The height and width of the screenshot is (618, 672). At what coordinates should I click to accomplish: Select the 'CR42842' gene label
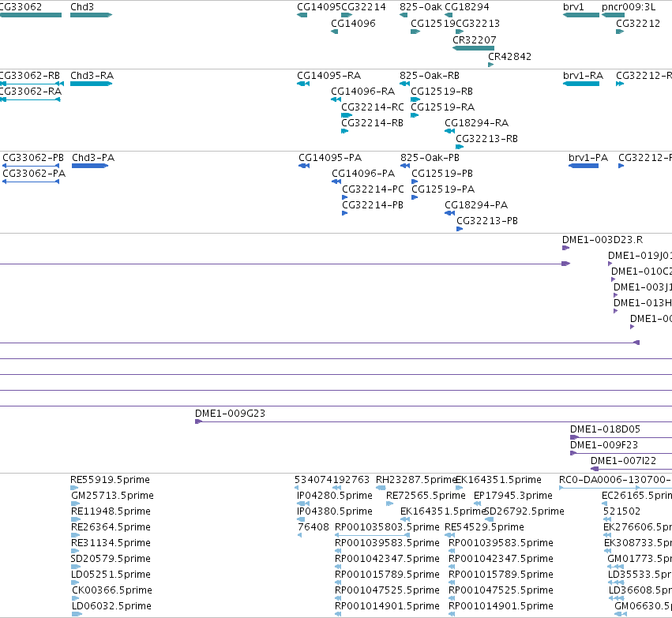tap(509, 57)
